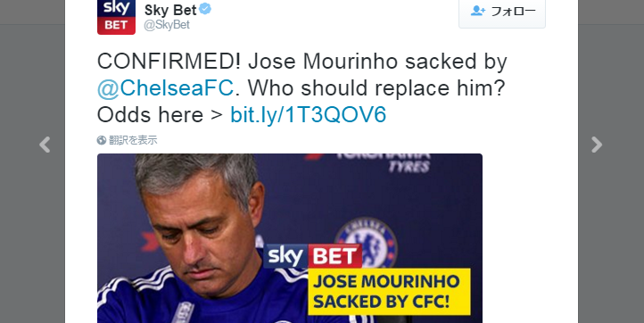Viewport: 644px width, 323px height.
Task: Click 'Who should replace him?' tweet sentence
Action: (376, 88)
